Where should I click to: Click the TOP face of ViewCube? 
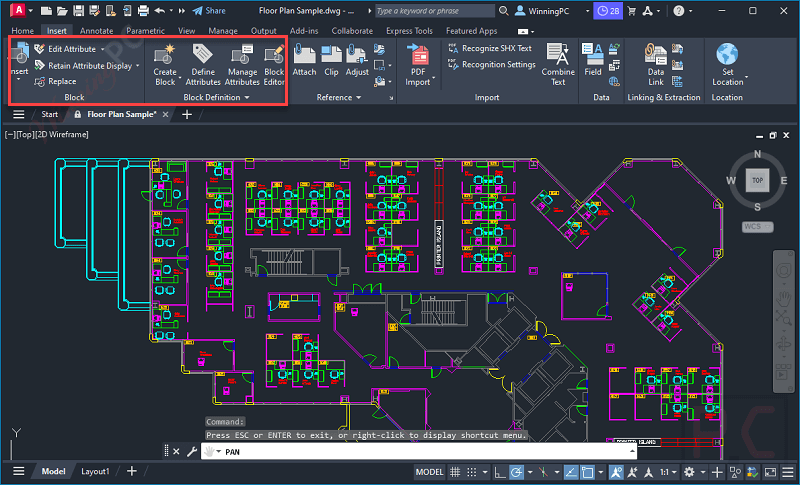coord(757,180)
